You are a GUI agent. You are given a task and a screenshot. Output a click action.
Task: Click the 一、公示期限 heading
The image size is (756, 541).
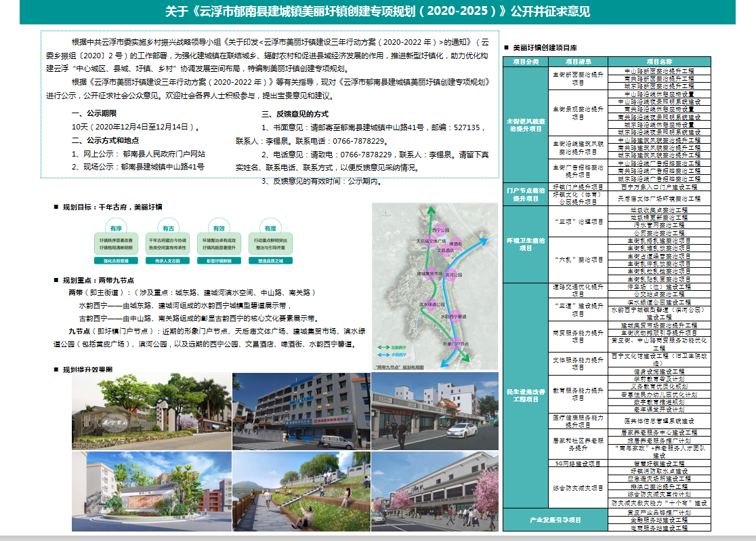[95, 113]
